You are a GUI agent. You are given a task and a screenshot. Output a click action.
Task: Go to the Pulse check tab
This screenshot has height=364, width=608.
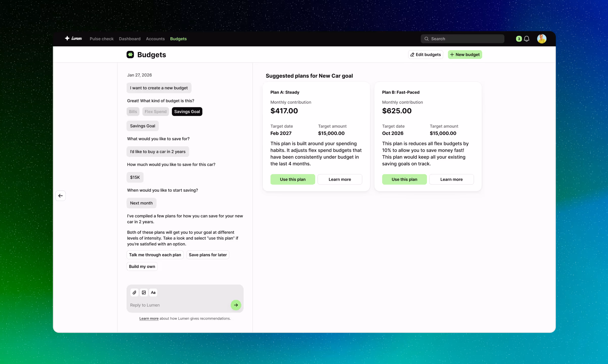pos(101,39)
